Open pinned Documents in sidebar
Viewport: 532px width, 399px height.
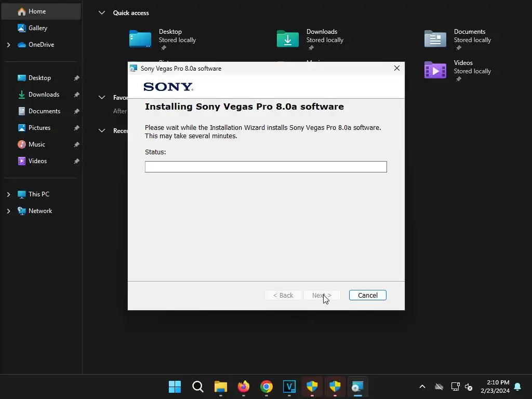44,111
